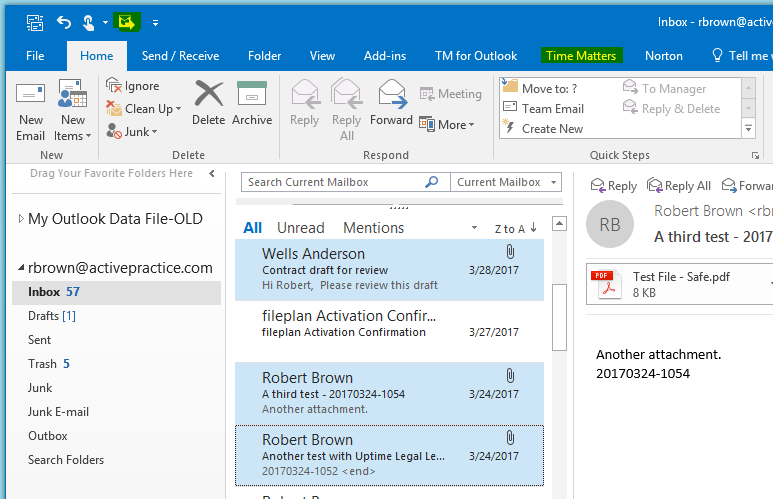
Task: Open 'A third test - 20170324-1054' email
Action: tap(389, 393)
